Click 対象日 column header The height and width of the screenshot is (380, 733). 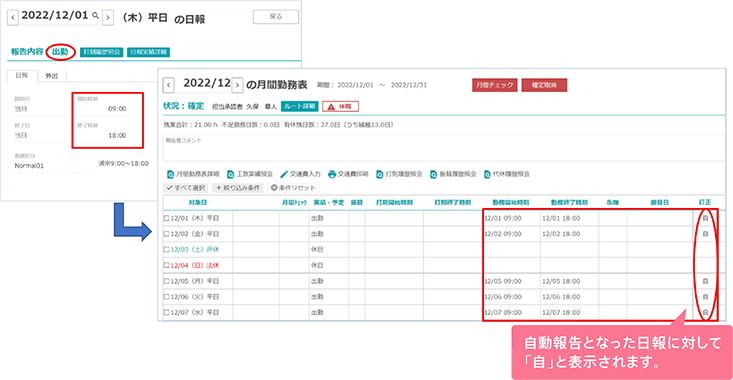click(x=198, y=202)
